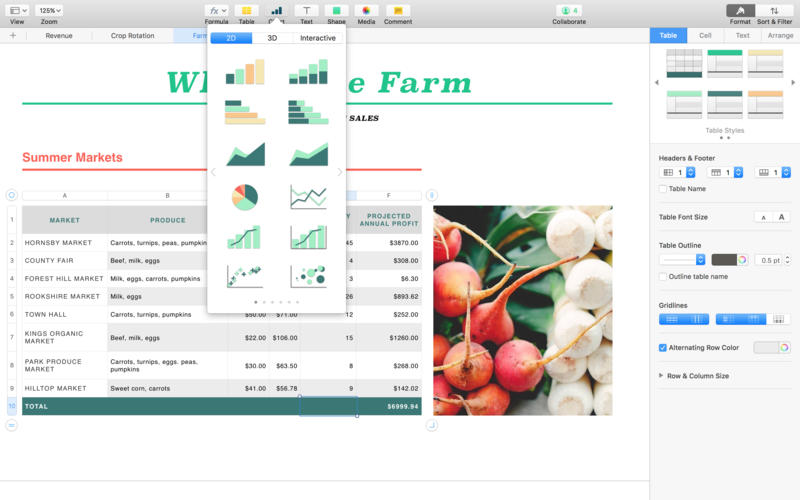Increase table font size with large A
The width and height of the screenshot is (800, 500).
(781, 217)
